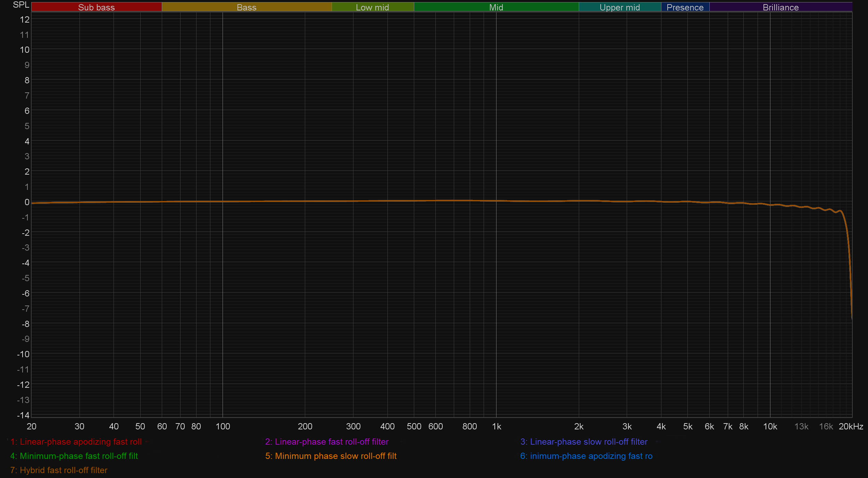Click the Hybrid fast roll-off filter legend entry

pyautogui.click(x=59, y=470)
